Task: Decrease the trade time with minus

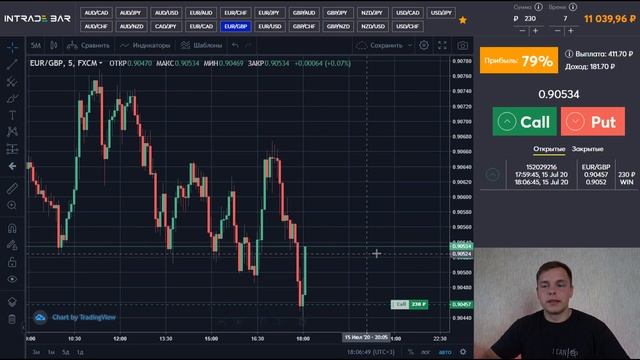Action: 557,31
